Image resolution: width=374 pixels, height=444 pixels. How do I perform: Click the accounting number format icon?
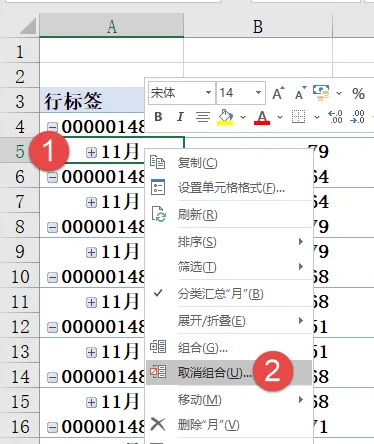pos(321,93)
